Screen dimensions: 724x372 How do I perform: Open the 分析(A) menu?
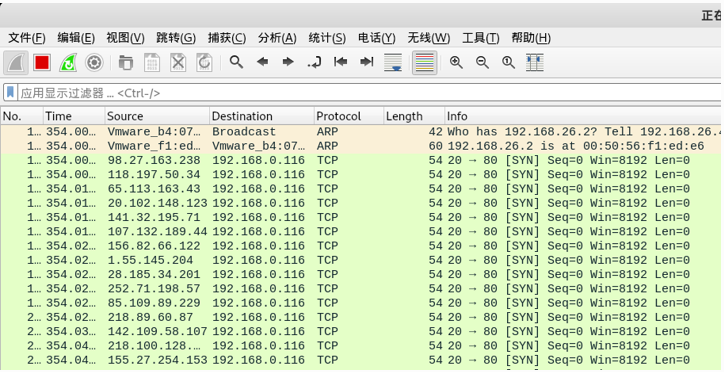(x=277, y=38)
